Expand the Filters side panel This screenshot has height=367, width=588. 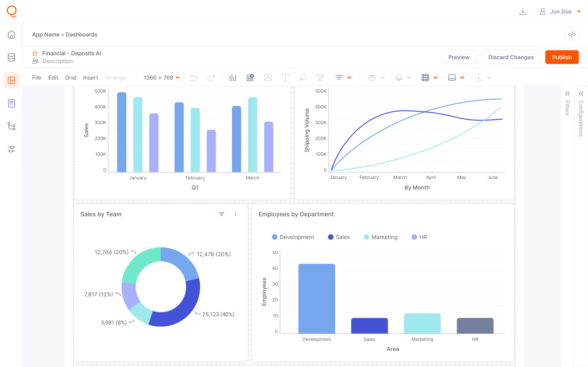point(567,94)
